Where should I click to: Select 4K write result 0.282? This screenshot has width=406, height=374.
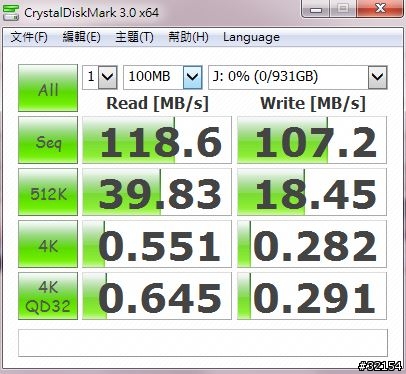[x=312, y=244]
